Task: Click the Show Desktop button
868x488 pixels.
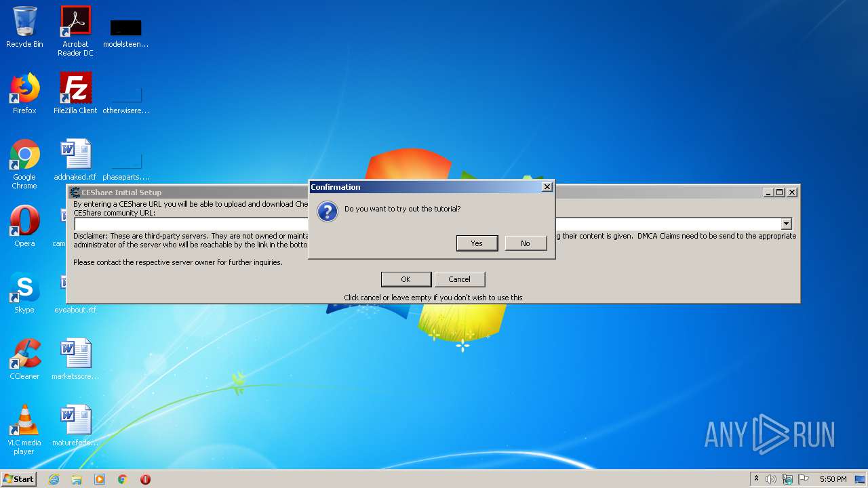Action: (x=861, y=479)
